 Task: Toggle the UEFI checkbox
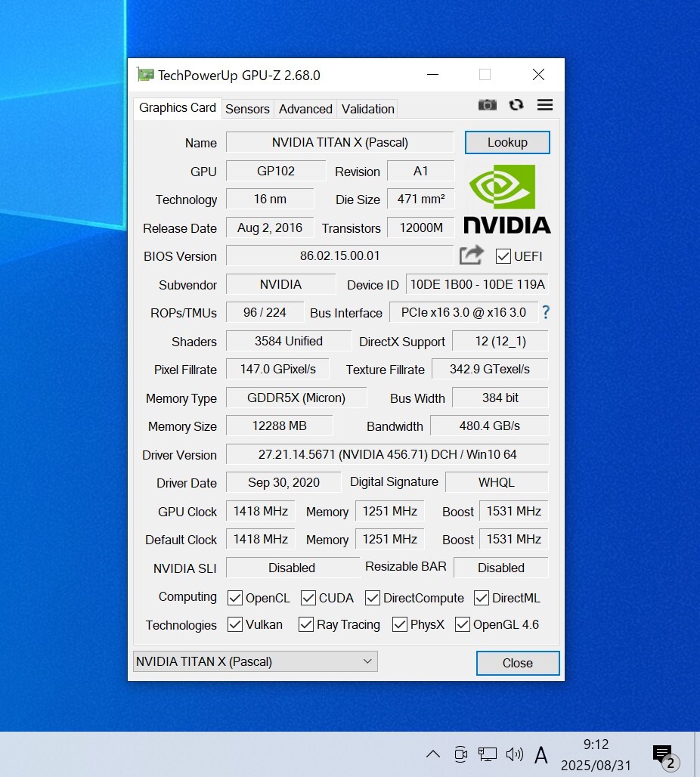click(503, 256)
